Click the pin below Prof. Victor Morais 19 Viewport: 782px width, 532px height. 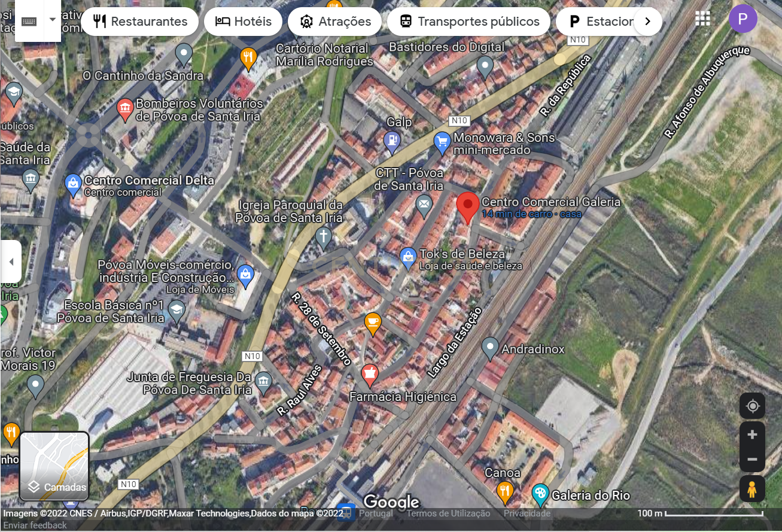(36, 387)
